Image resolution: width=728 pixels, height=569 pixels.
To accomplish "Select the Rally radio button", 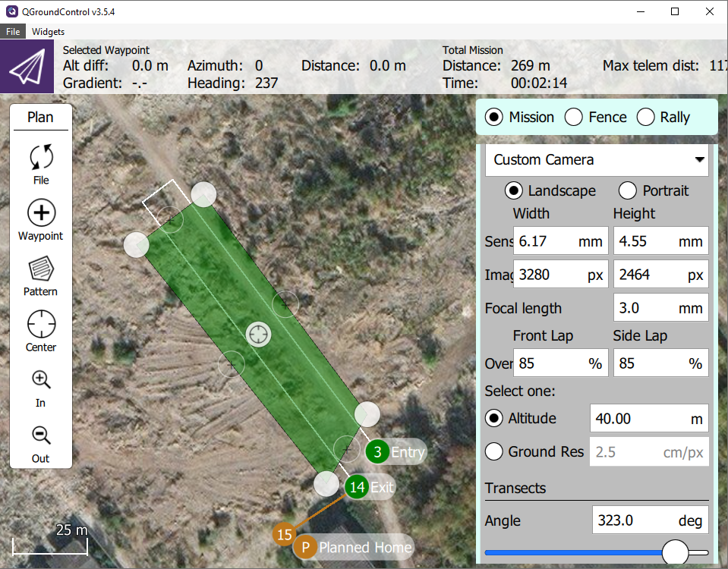I will pyautogui.click(x=645, y=118).
